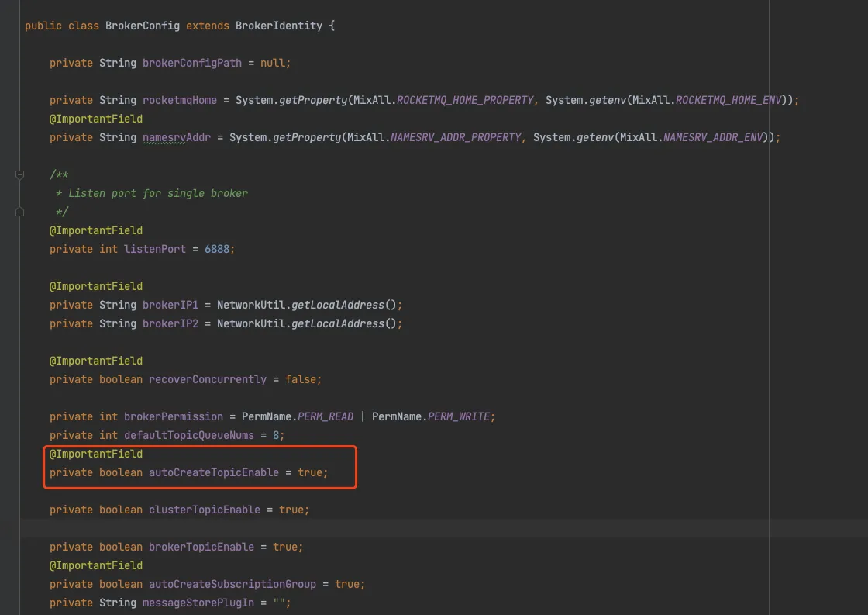
Task: Click the autoCreateSubscriptionGroup field name
Action: pos(232,584)
